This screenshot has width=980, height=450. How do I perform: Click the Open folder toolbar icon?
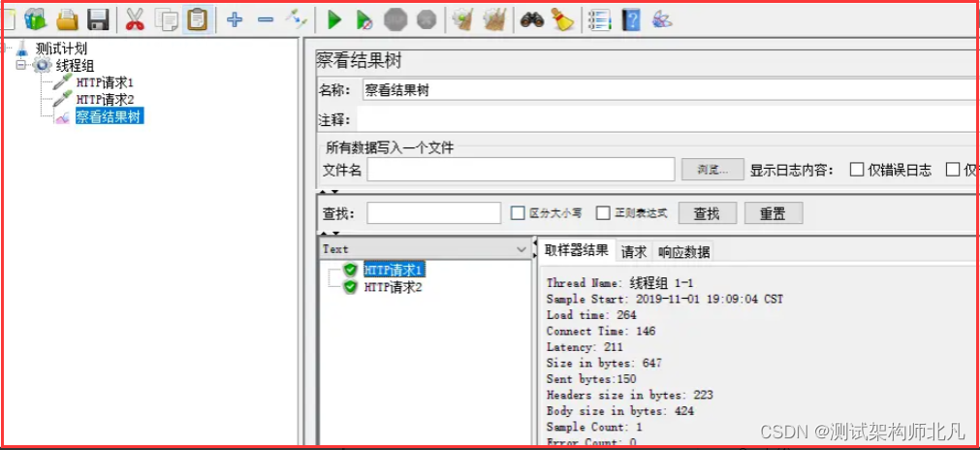pos(68,20)
